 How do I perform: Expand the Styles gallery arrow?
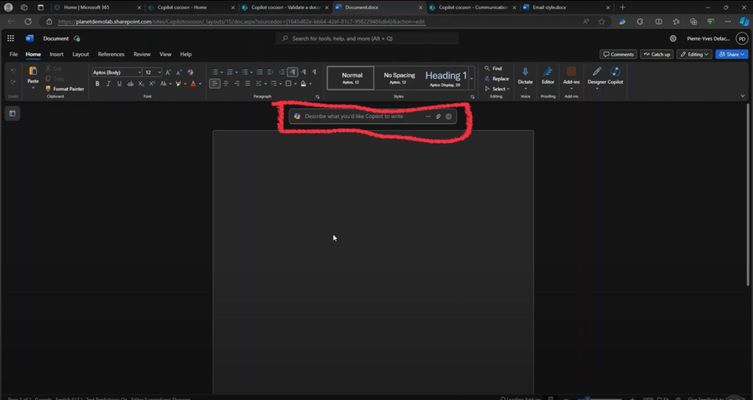click(472, 78)
